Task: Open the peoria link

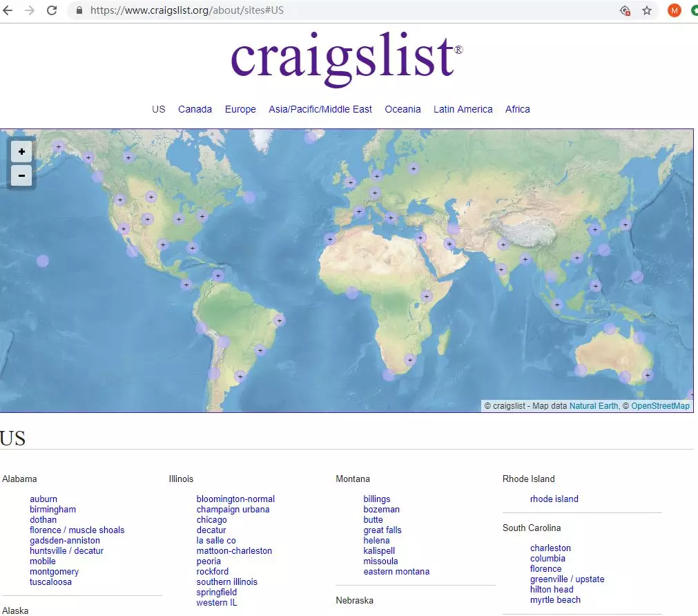Action: coord(209,561)
